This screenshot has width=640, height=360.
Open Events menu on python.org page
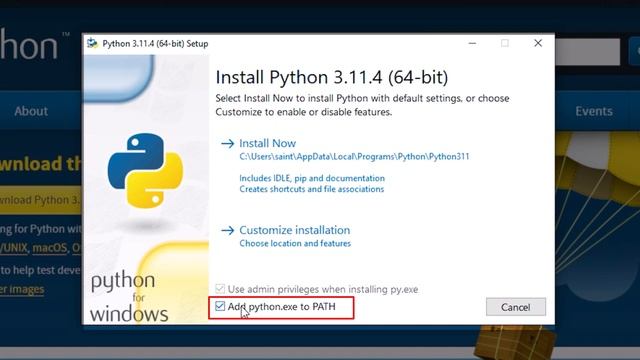pyautogui.click(x=593, y=111)
